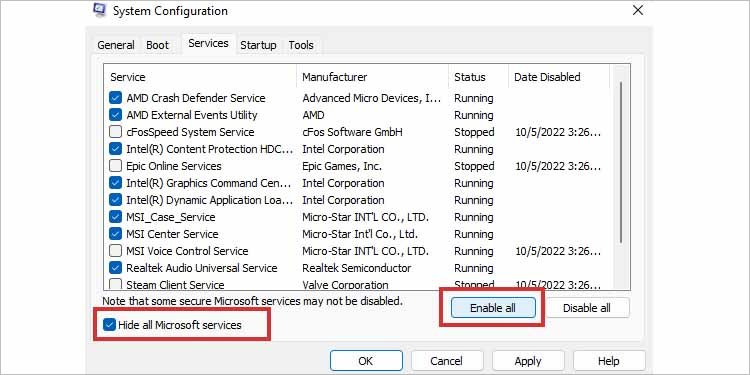
Task: Open the Boot tab
Action: coord(157,45)
